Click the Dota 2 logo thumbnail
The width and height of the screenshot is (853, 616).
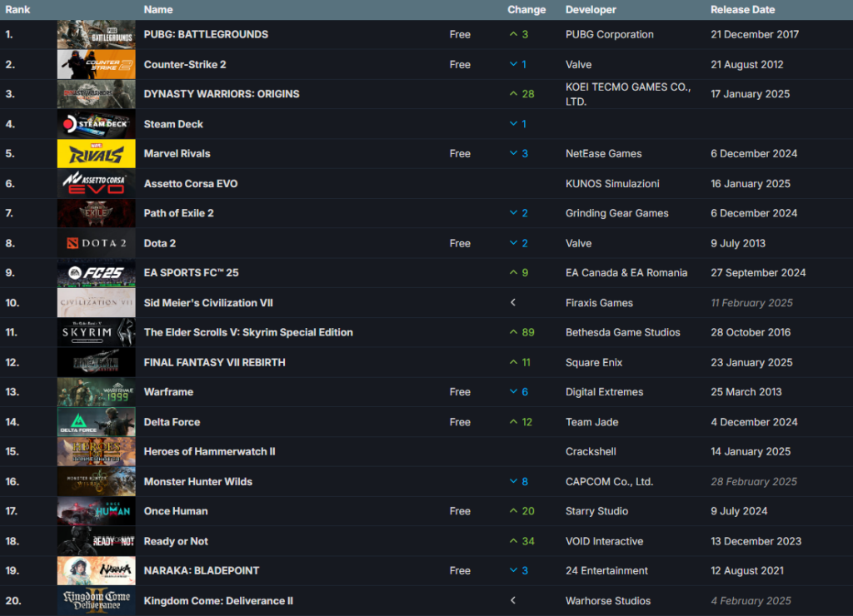pos(95,243)
